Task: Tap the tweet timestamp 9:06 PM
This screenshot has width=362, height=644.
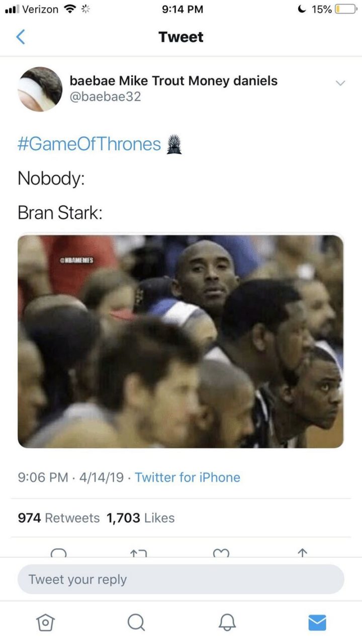Action: (43, 477)
